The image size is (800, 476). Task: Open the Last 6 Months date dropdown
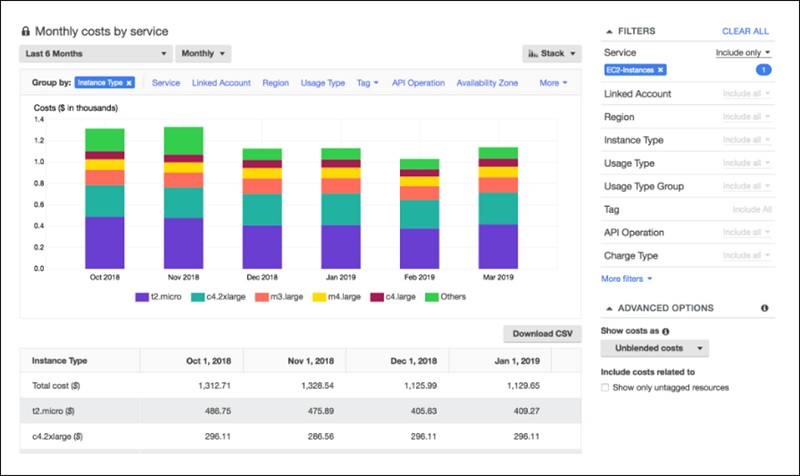(x=95, y=53)
